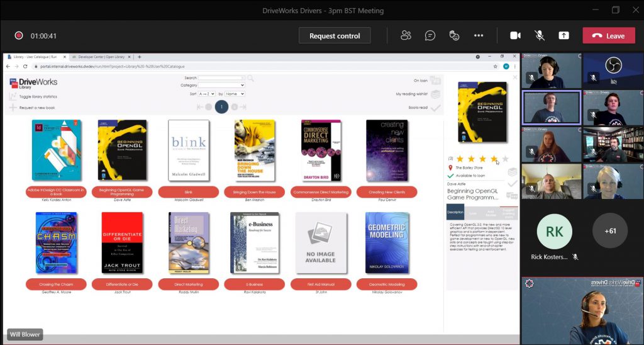Click the Chrome profile avatar

(x=506, y=66)
